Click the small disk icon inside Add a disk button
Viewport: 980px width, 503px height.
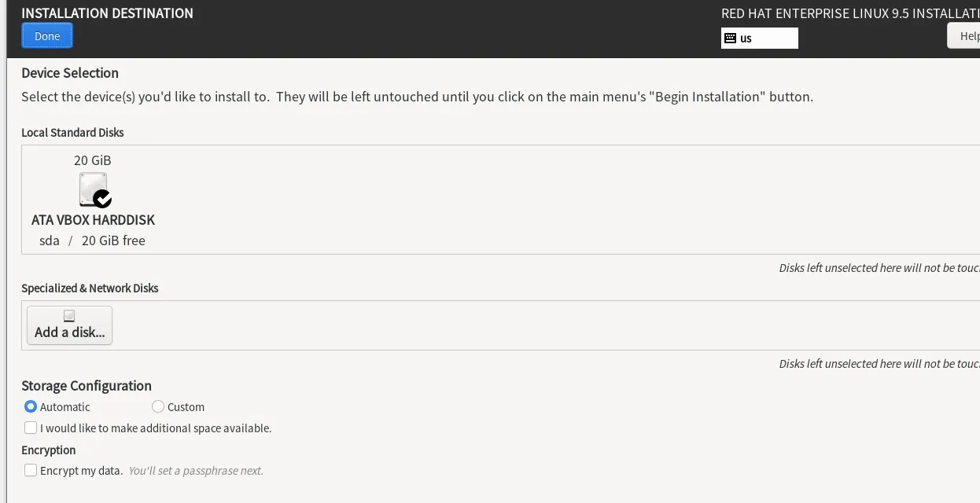[x=69, y=316]
